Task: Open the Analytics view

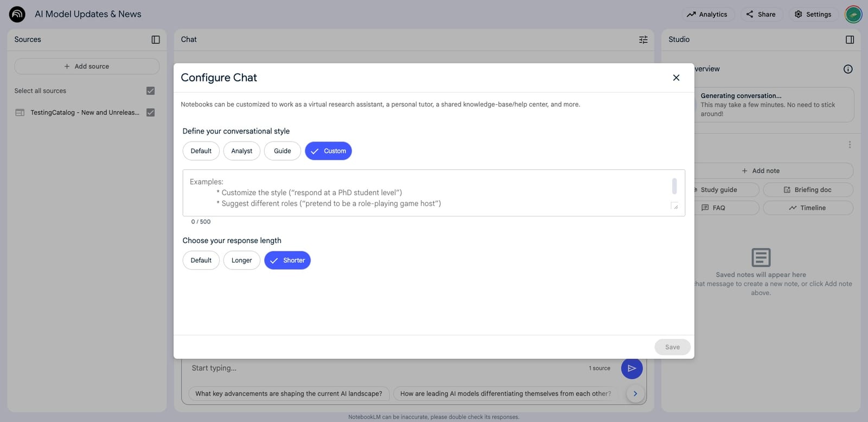Action: [707, 14]
